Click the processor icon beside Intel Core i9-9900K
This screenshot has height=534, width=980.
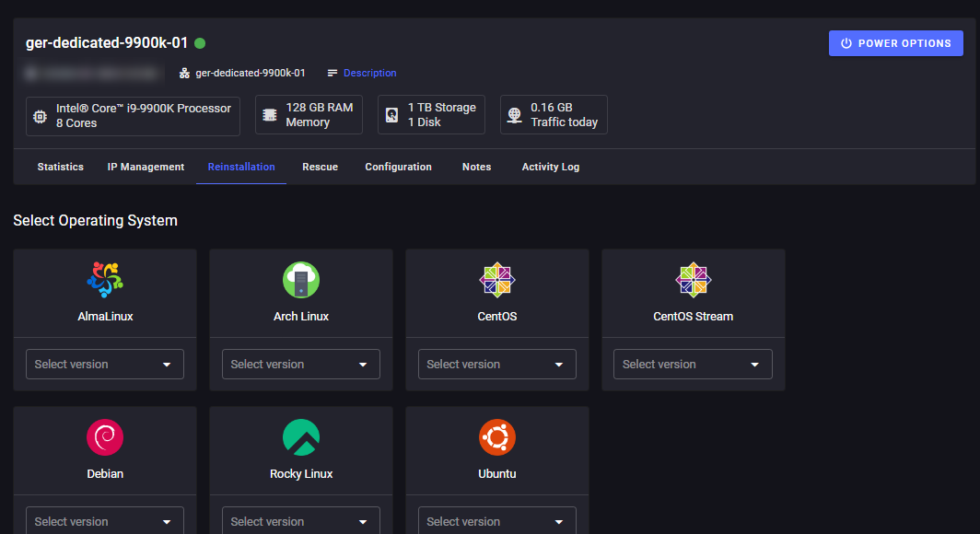[39, 116]
